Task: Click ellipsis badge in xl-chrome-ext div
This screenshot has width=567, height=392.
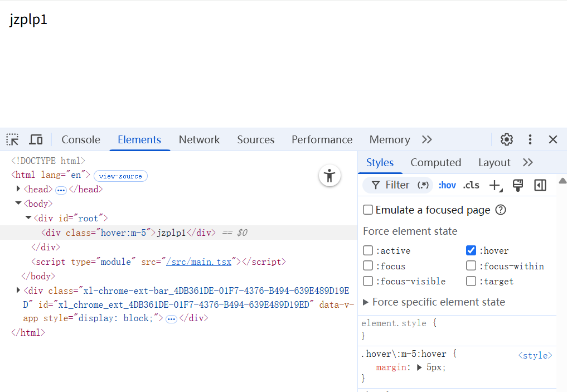Action: (171, 319)
